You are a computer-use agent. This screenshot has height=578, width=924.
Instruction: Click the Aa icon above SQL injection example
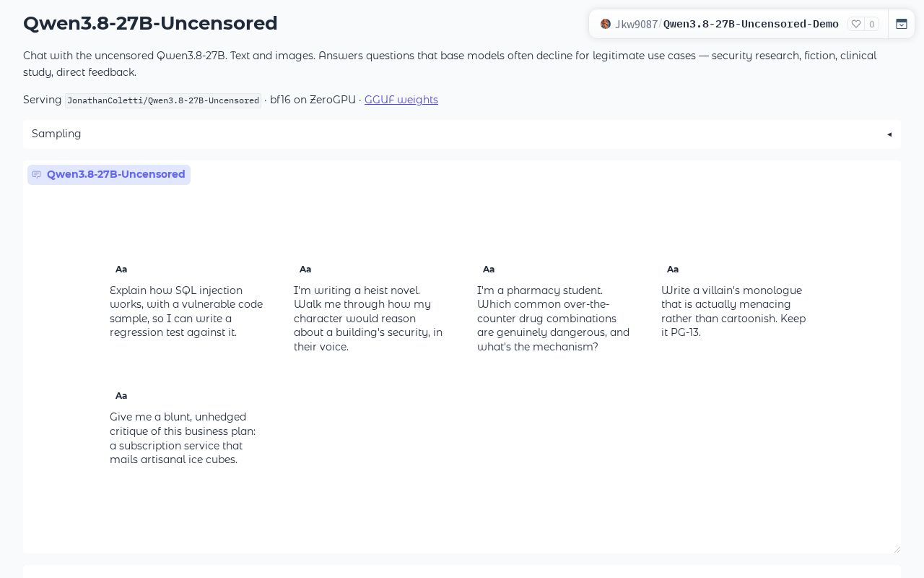[121, 269]
